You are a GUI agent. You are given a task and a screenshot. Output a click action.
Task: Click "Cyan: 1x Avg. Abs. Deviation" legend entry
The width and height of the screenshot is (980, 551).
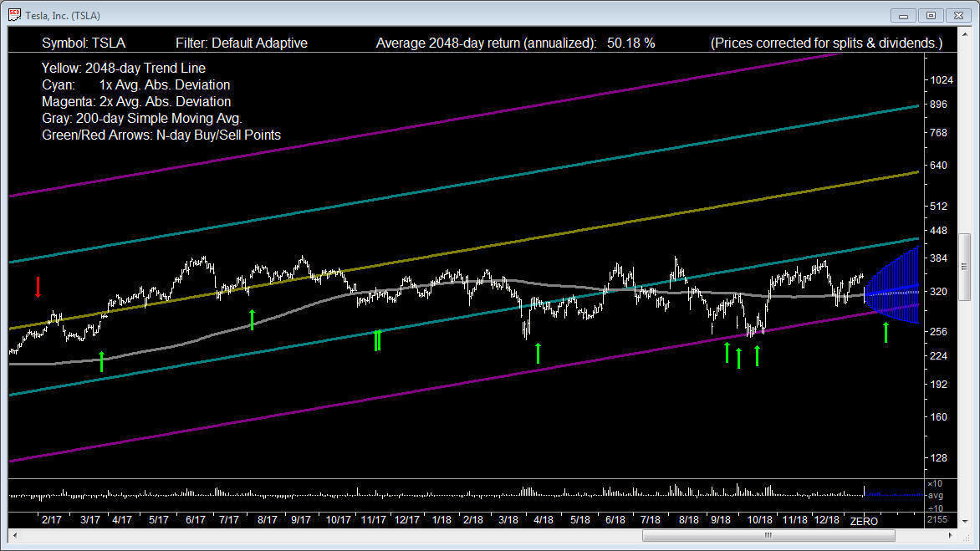pyautogui.click(x=135, y=85)
